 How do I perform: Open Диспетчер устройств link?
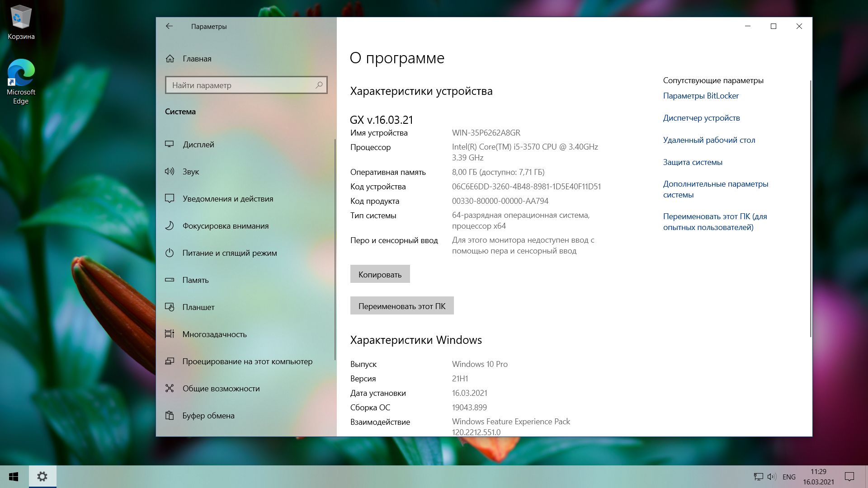tap(701, 118)
